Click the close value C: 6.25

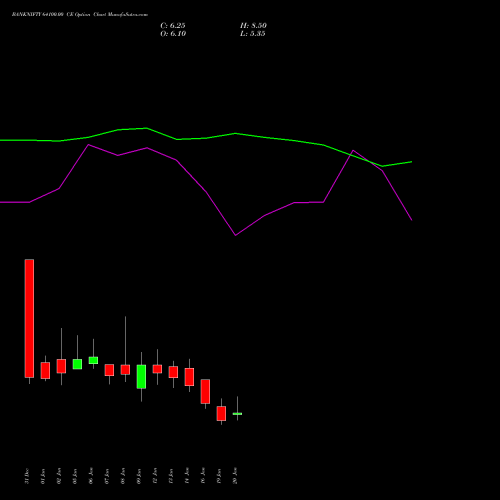pos(173,26)
